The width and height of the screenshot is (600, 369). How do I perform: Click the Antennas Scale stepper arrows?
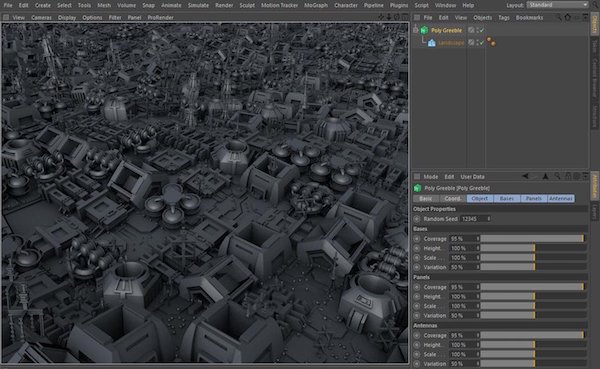[x=478, y=354]
